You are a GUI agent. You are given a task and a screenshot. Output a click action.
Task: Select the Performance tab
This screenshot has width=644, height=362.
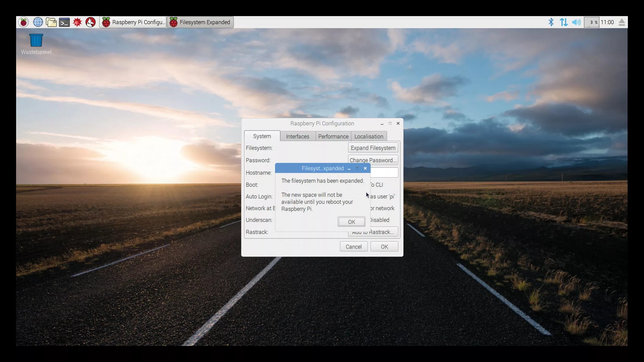click(333, 136)
